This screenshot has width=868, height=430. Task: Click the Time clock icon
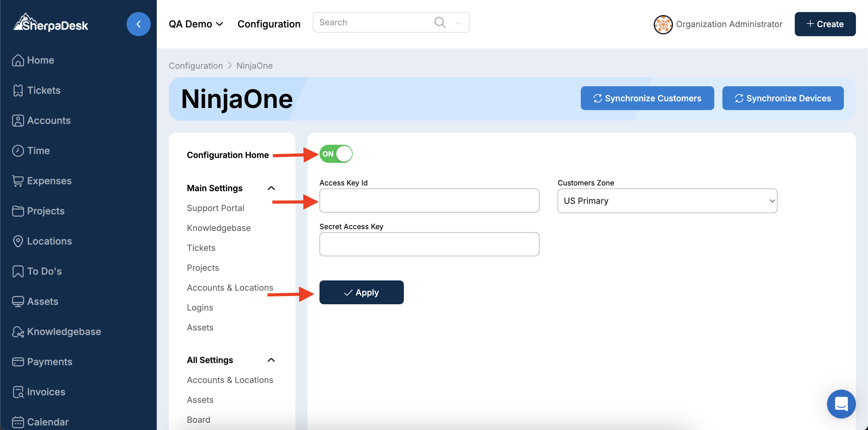coord(18,151)
